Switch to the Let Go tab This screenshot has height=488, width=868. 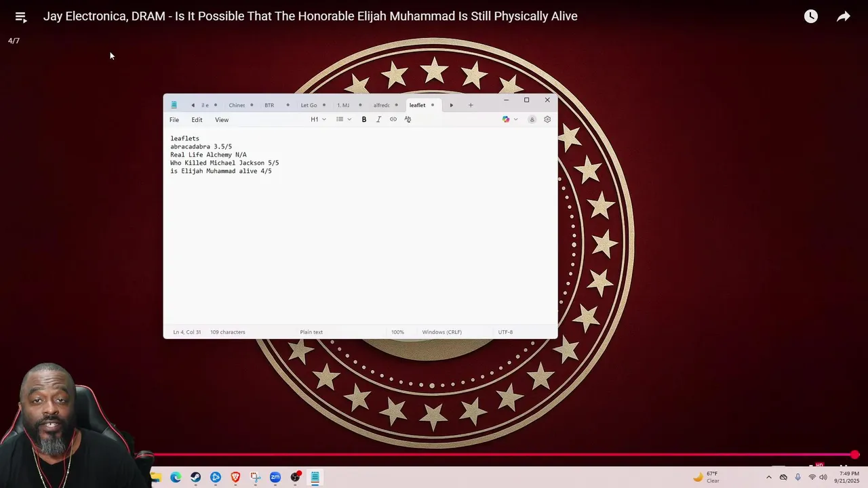(x=309, y=105)
